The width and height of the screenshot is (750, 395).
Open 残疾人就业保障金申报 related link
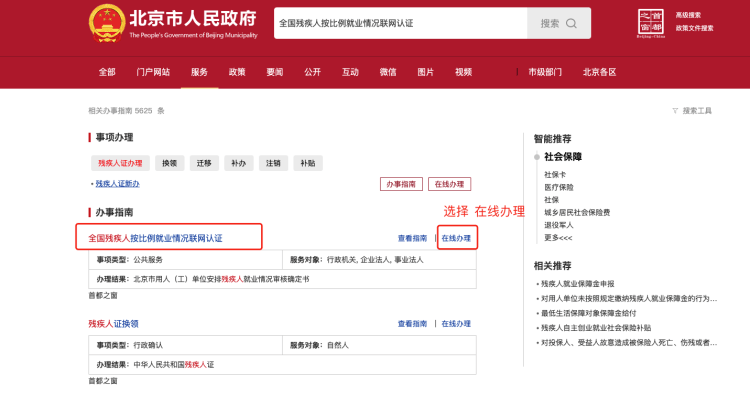click(x=577, y=284)
